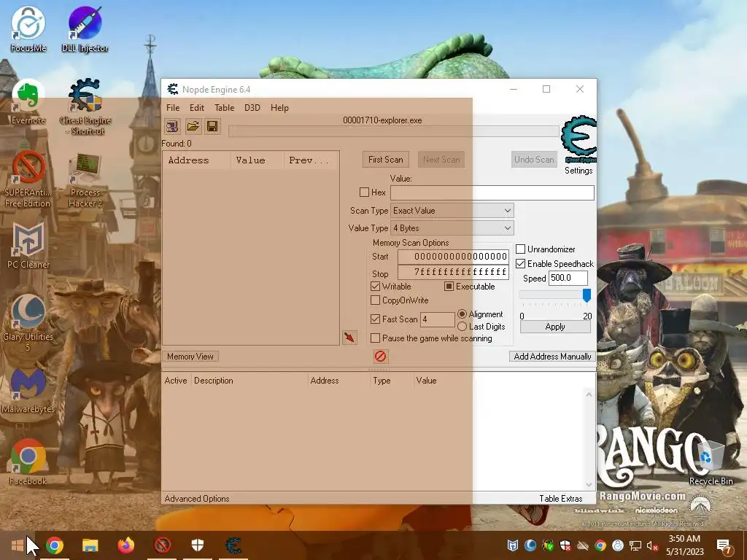
Task: Click the Value column header in results list
Action: (258, 160)
